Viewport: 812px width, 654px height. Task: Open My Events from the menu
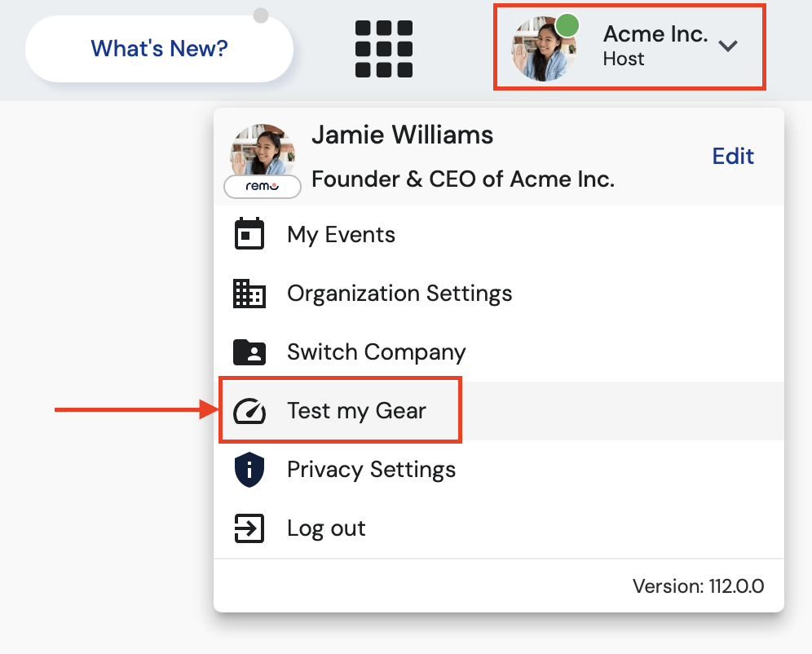point(341,235)
